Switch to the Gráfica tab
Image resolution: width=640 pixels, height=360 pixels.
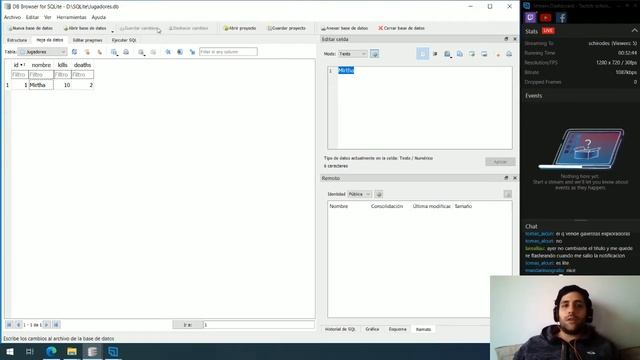pyautogui.click(x=372, y=329)
